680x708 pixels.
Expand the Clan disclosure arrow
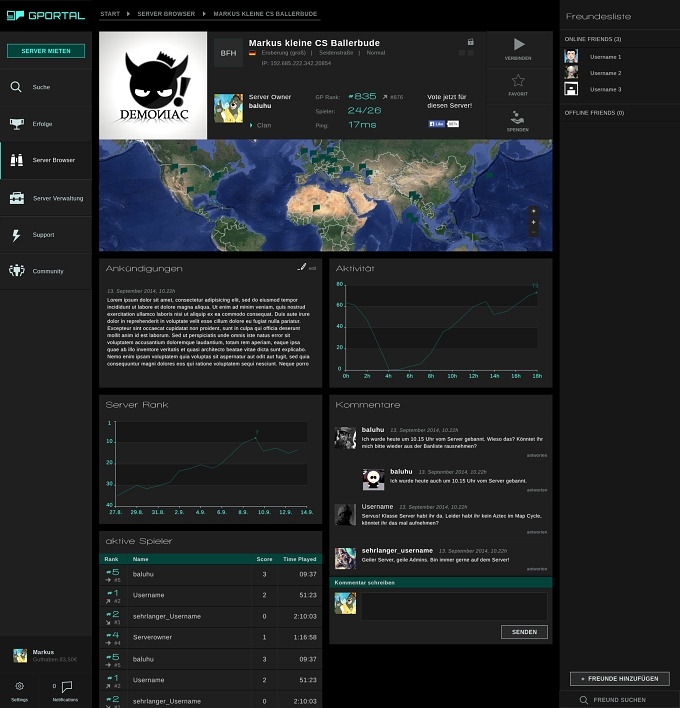[251, 125]
